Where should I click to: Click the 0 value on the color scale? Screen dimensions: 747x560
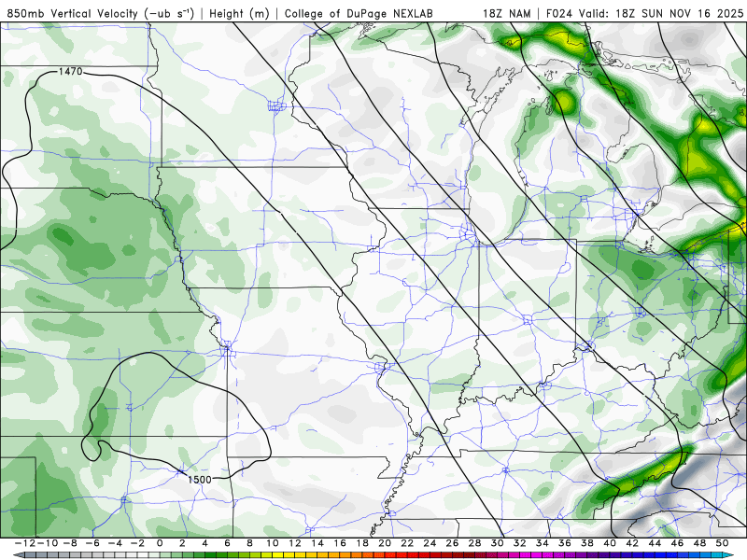[x=160, y=543]
